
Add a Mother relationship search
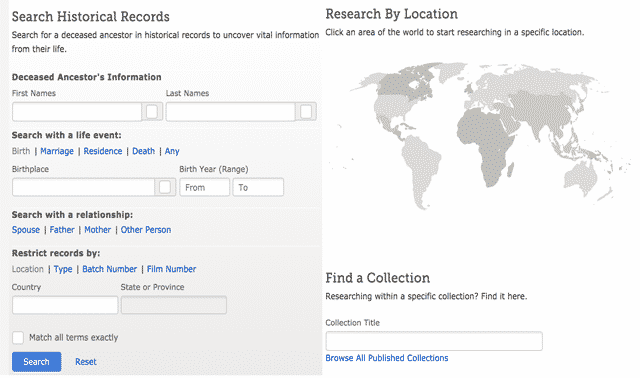[98, 230]
